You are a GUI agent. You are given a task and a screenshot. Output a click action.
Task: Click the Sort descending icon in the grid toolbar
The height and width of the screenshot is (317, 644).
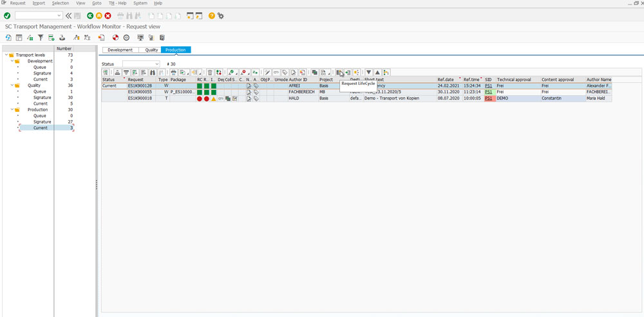tap(126, 72)
